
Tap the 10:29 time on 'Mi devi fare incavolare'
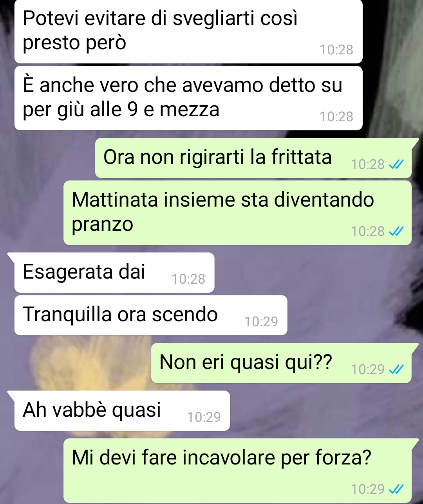[368, 489]
